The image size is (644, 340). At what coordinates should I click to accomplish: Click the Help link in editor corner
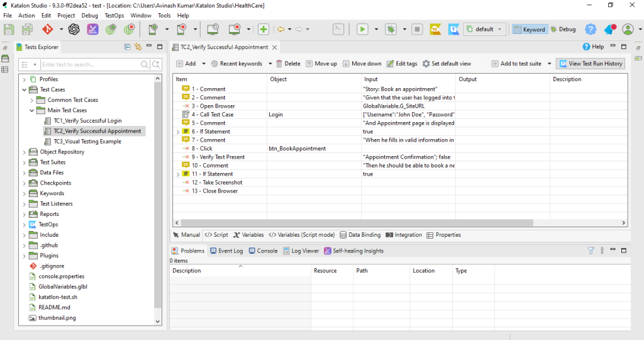point(593,47)
